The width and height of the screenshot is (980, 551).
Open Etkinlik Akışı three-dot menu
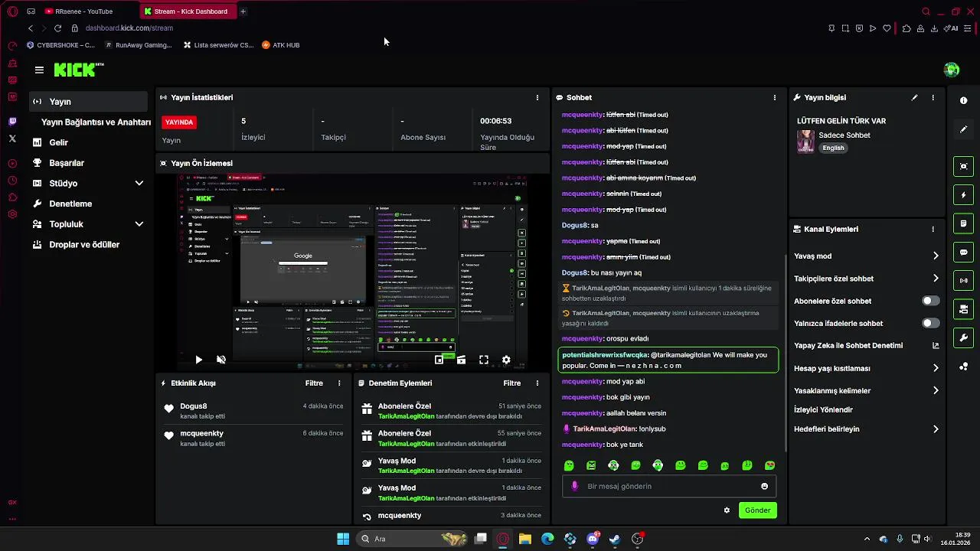[x=339, y=383]
